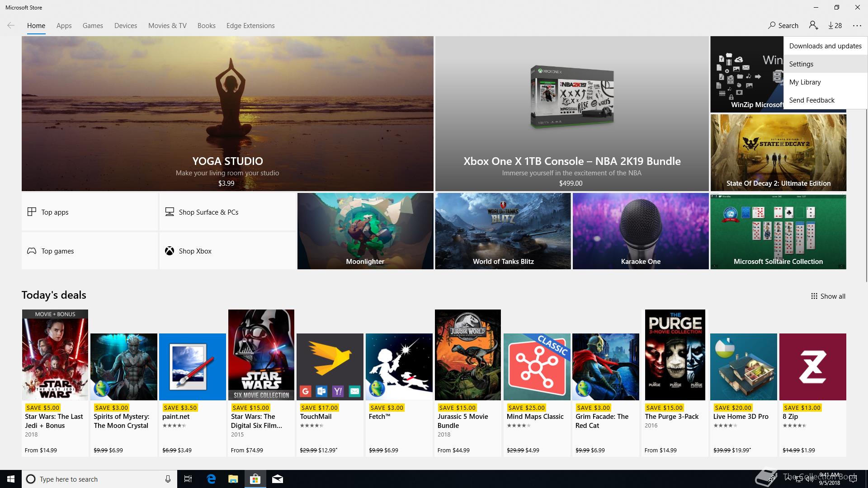
Task: Open the Books tab
Action: click(207, 26)
